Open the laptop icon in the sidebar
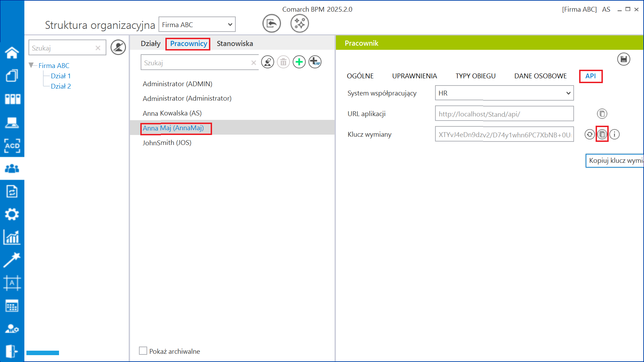This screenshot has width=644, height=362. click(12, 122)
